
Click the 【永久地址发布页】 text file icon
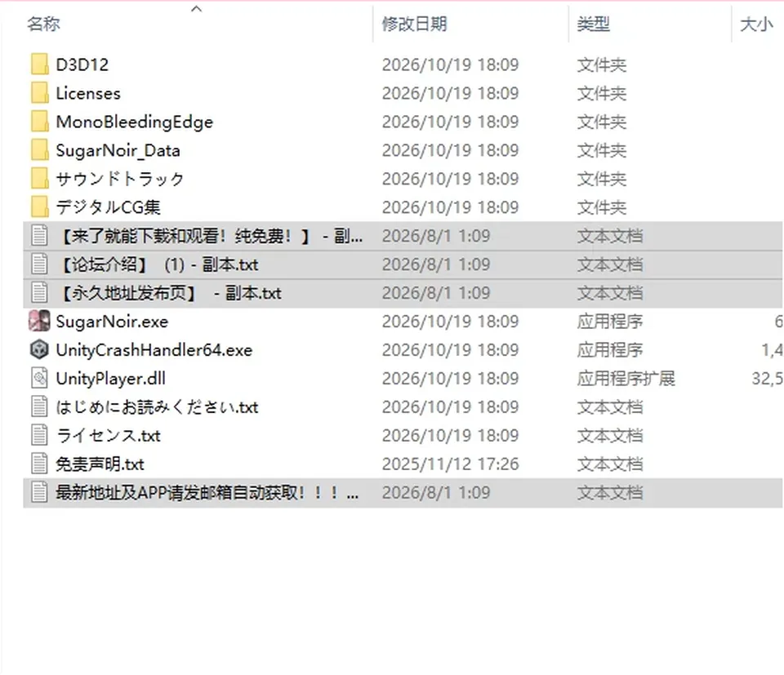(x=39, y=293)
